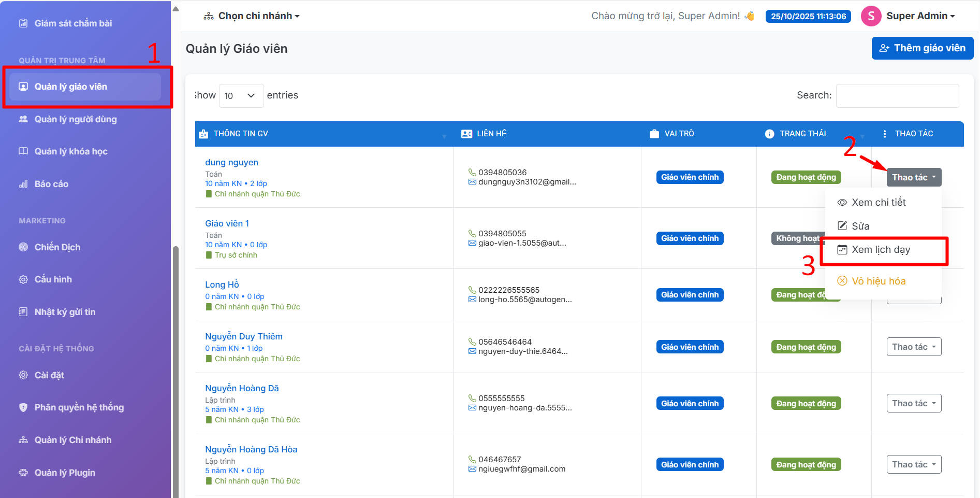Expand the entries-per-page selector showing 10

[x=241, y=96]
